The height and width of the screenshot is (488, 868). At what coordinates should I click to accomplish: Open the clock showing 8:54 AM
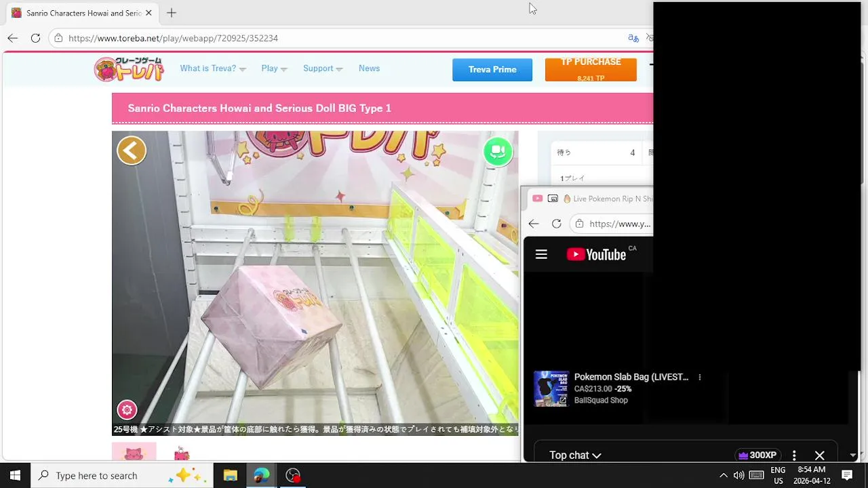click(811, 475)
